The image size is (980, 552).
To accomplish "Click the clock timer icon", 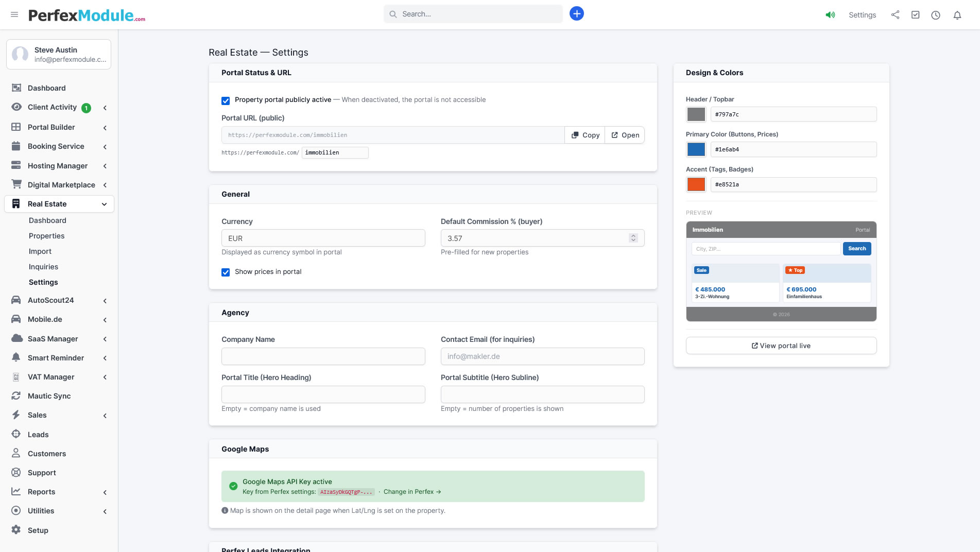I will click(935, 15).
